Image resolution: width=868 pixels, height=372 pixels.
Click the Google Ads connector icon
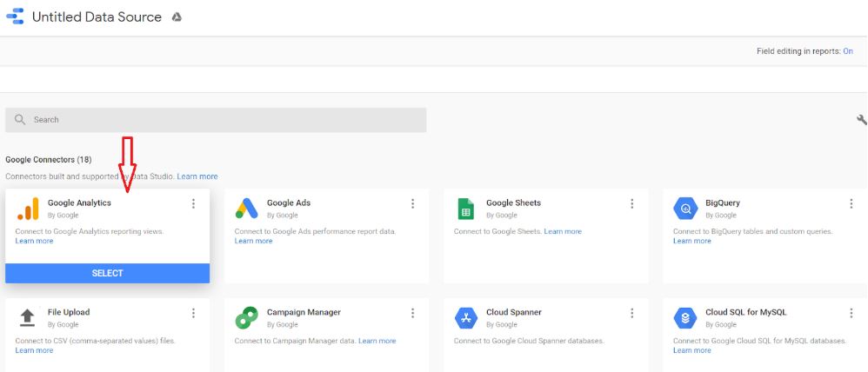tap(247, 209)
